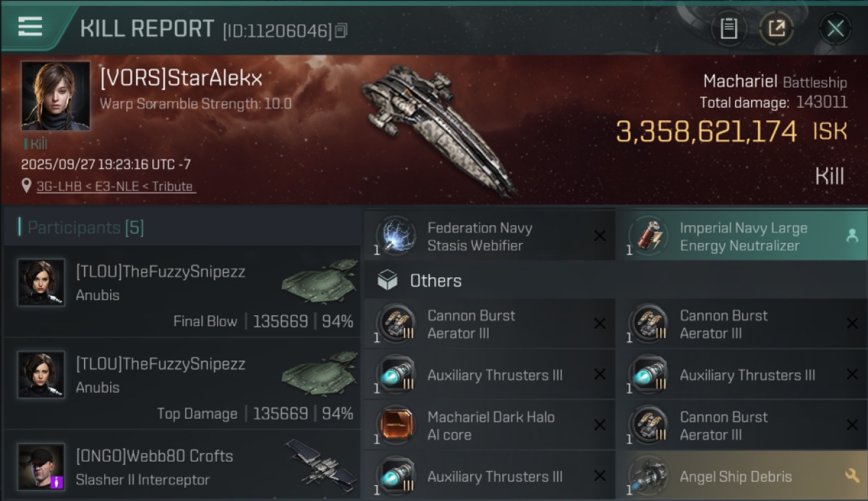View Webb80 Crofts participant portrait

click(41, 466)
